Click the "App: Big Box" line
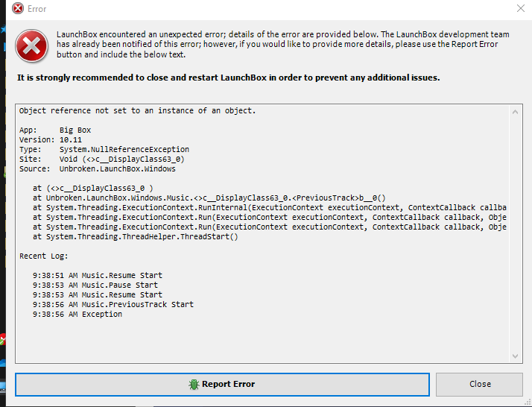Viewport: 532px width, 407px height. tap(55, 130)
